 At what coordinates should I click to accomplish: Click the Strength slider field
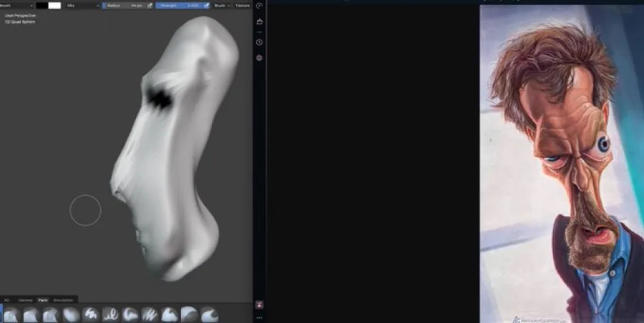click(180, 6)
